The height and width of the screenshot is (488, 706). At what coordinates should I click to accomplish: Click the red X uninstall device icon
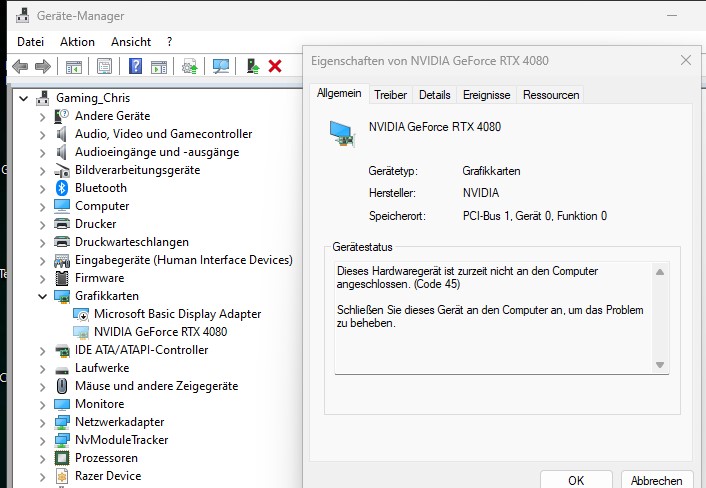(275, 66)
